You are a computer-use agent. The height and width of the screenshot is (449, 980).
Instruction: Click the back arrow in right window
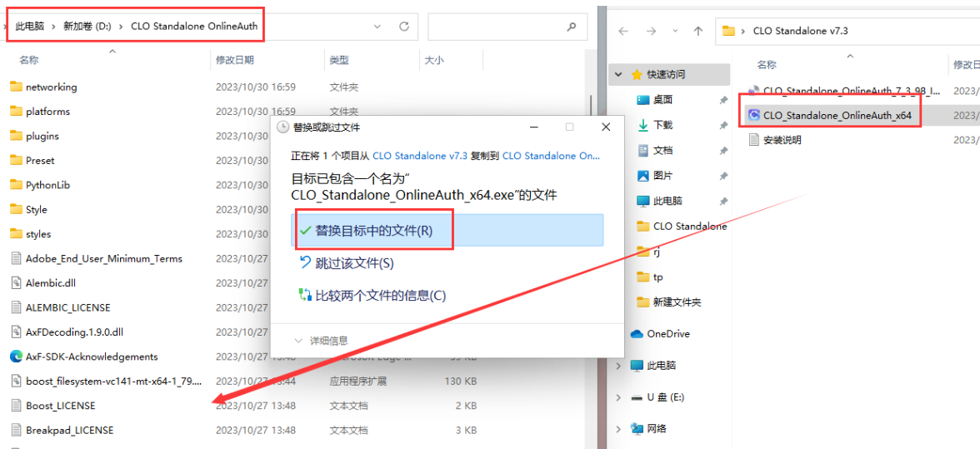pos(622,31)
